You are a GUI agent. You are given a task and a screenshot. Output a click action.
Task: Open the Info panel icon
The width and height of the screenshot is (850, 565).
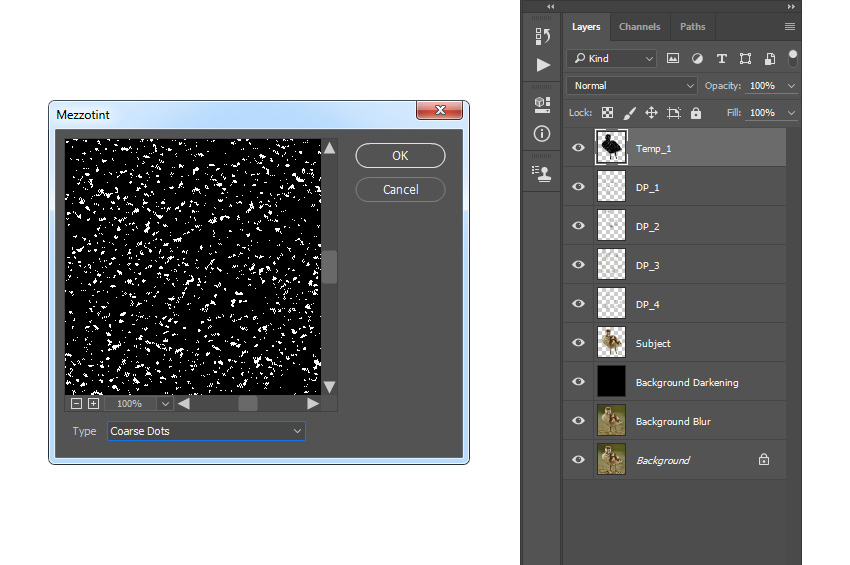[542, 133]
